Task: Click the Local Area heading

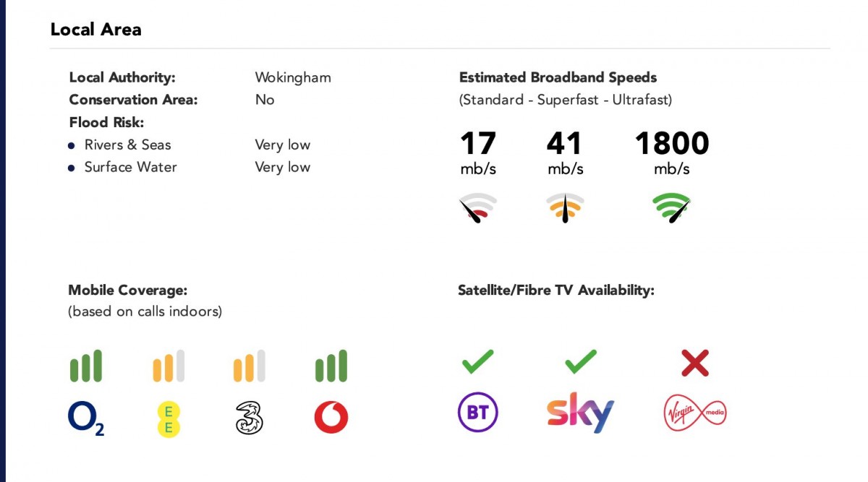Action: click(x=95, y=30)
